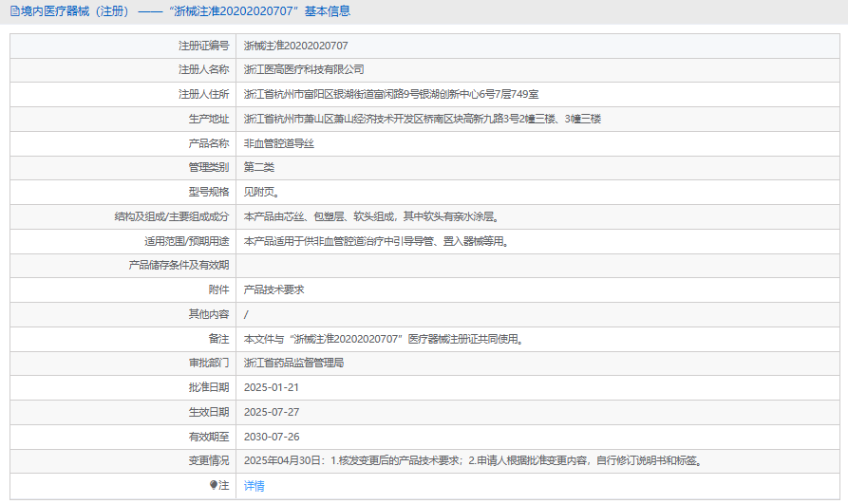Select the page title 境内医疗器械（注册）基本信息

[x=185, y=10]
